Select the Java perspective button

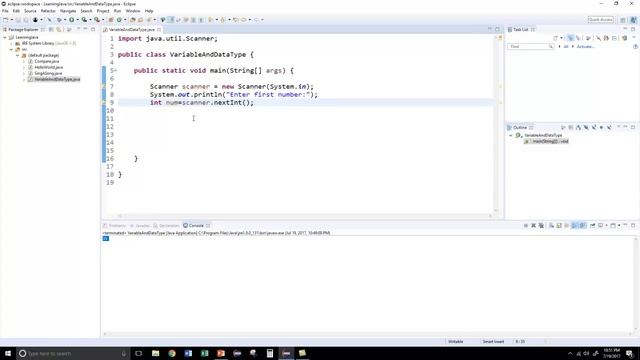pyautogui.click(x=633, y=20)
